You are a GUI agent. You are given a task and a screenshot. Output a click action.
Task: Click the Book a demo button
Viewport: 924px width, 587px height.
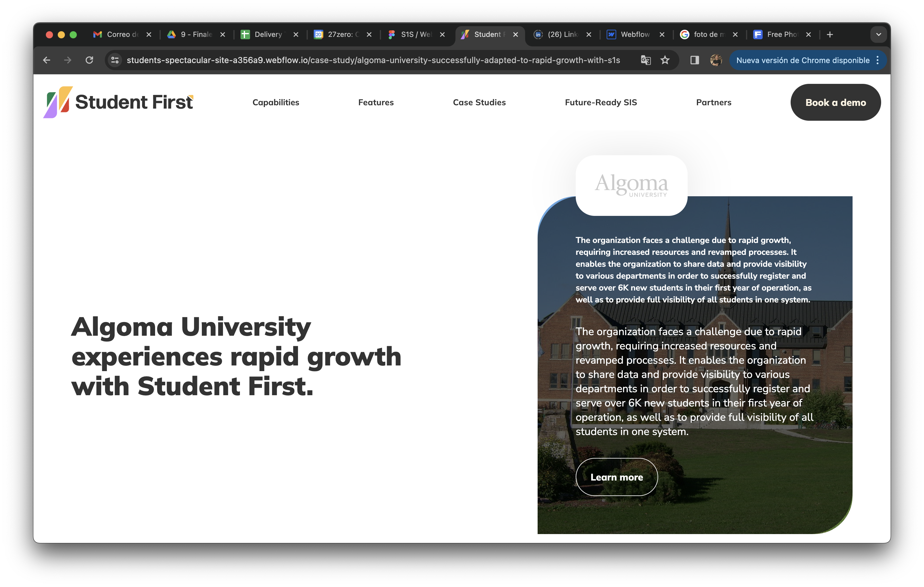835,102
